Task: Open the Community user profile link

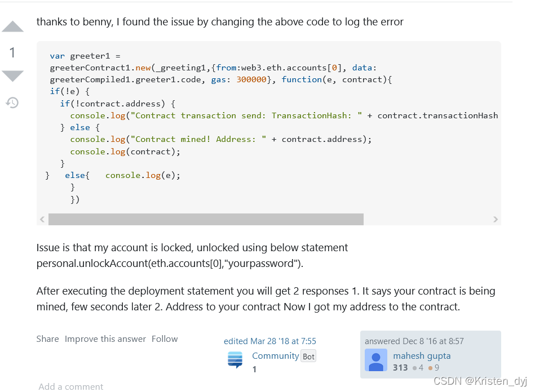Action: click(275, 356)
